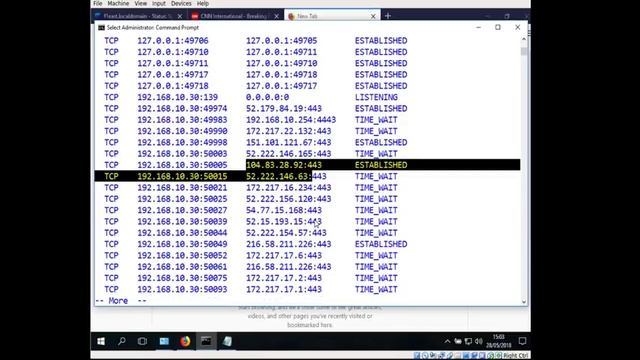Image resolution: width=640 pixels, height=360 pixels.
Task: Show hidden system tray icons chevron
Action: [x=447, y=341]
